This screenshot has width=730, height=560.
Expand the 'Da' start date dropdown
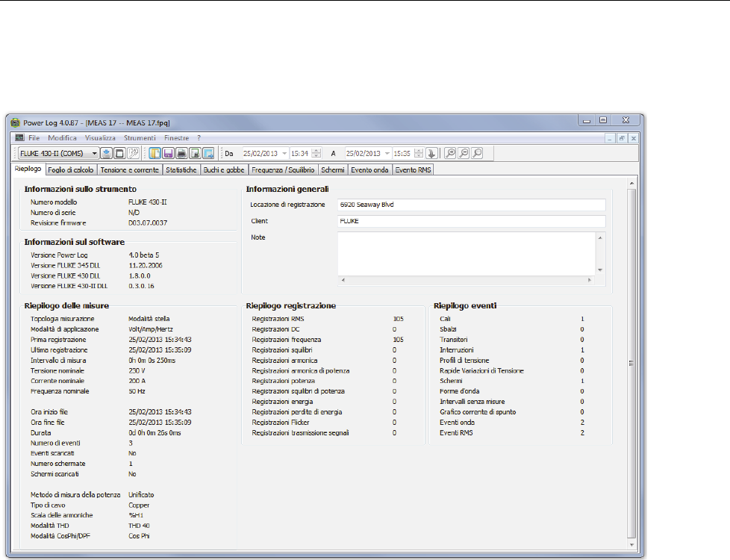284,153
